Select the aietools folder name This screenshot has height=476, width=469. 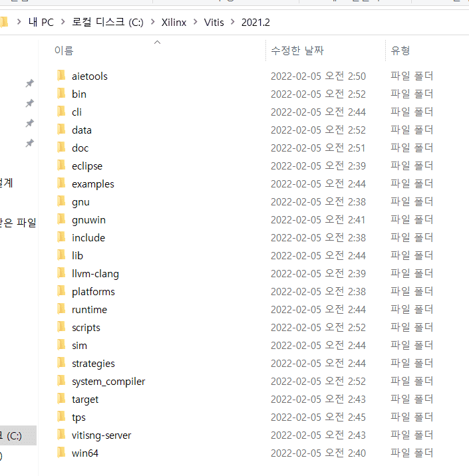[90, 76]
